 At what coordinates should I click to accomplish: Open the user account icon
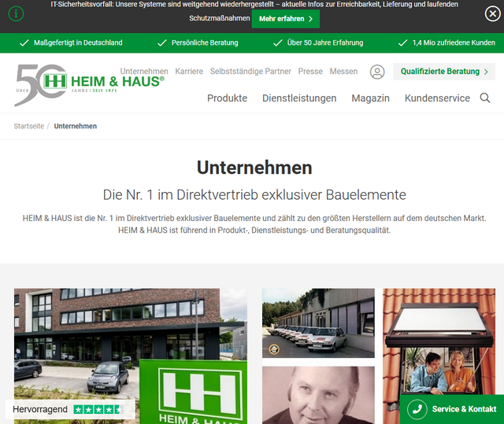pyautogui.click(x=377, y=72)
